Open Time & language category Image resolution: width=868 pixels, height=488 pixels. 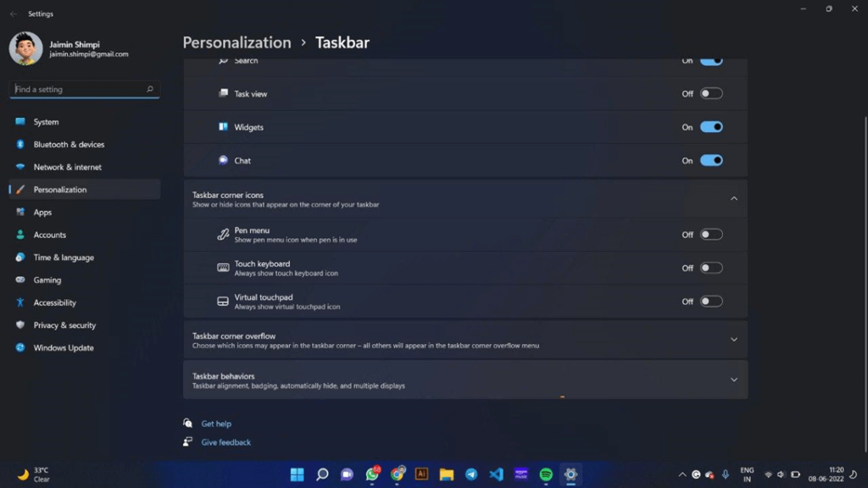pos(85,258)
